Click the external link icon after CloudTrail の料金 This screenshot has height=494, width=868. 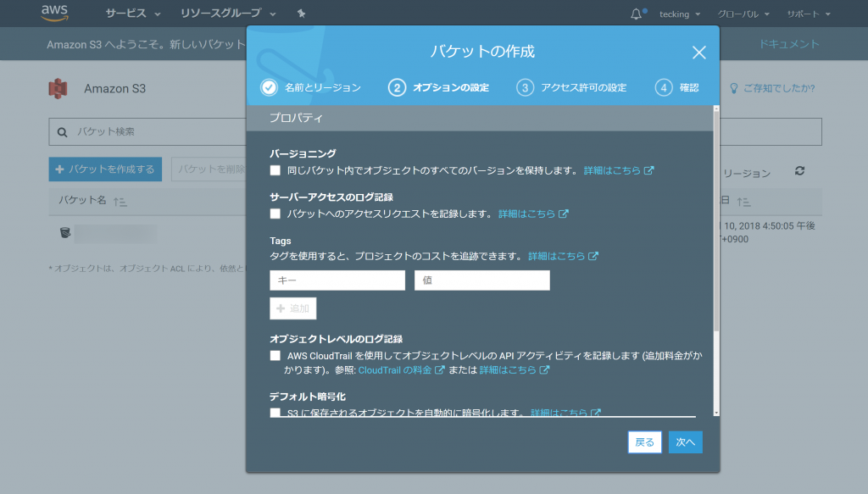pos(440,369)
